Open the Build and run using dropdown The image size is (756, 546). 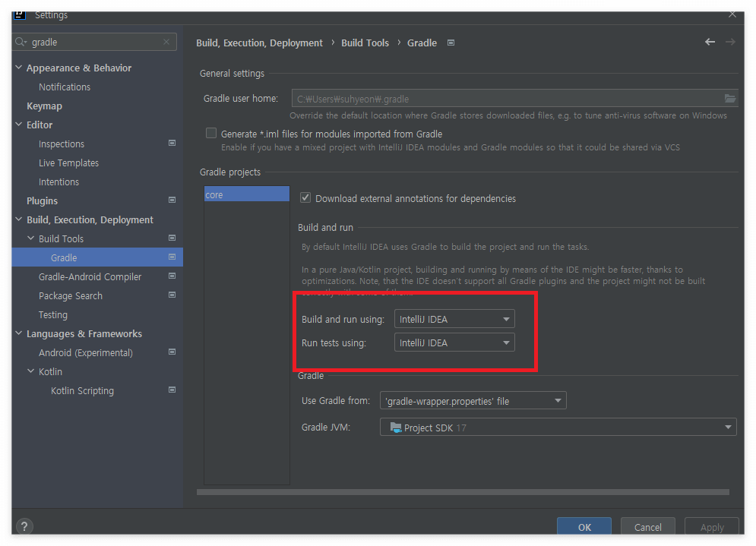tap(454, 319)
